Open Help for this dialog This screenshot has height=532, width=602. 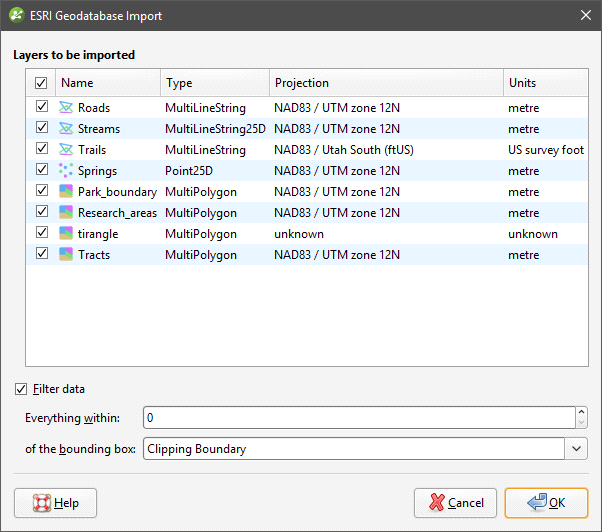56,503
